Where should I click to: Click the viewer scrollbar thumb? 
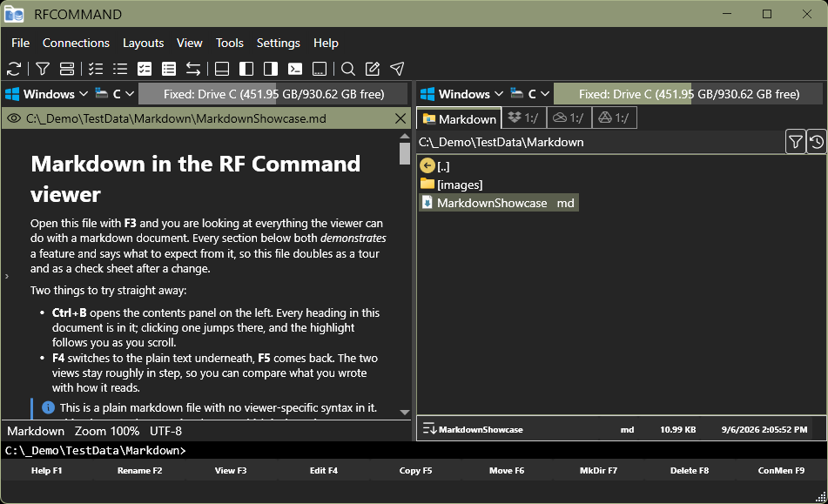[405, 153]
